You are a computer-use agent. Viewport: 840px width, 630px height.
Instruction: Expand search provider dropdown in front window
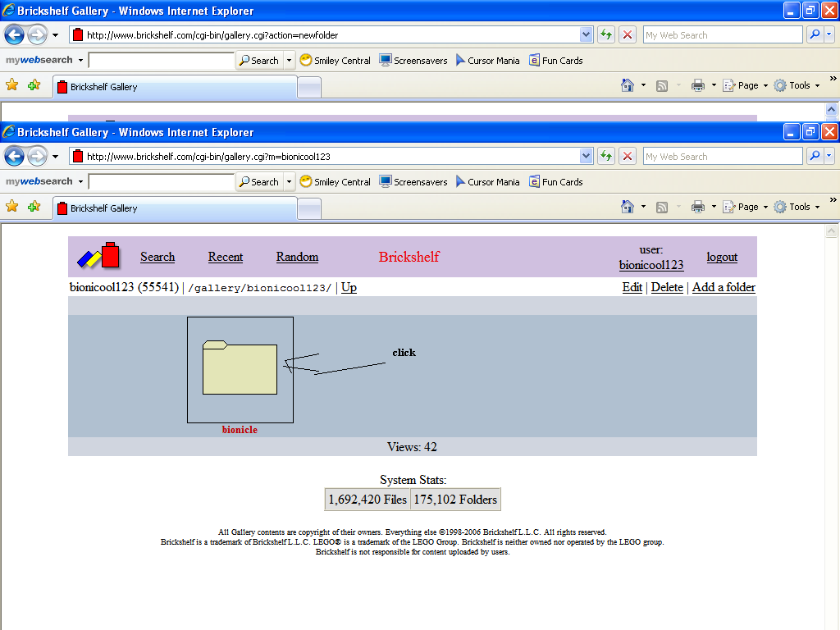[829, 156]
